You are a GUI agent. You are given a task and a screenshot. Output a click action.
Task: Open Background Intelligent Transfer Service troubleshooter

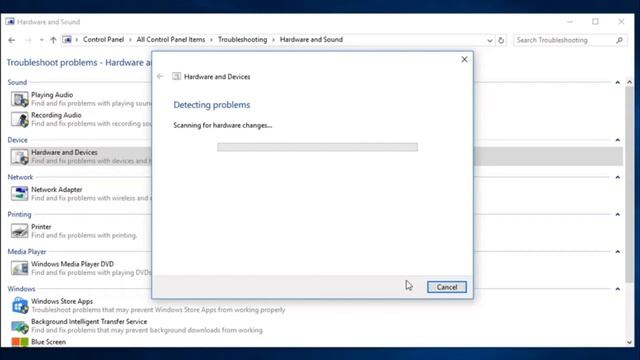[x=89, y=322]
